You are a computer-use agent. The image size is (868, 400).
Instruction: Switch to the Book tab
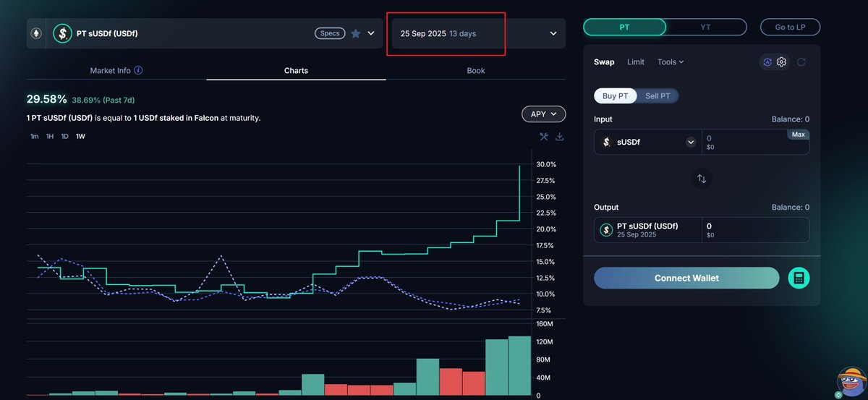(475, 71)
